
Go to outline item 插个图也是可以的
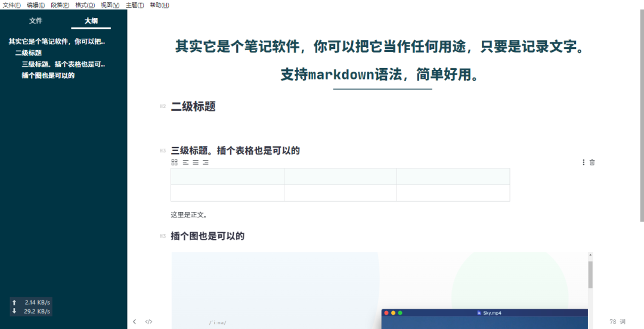48,75
